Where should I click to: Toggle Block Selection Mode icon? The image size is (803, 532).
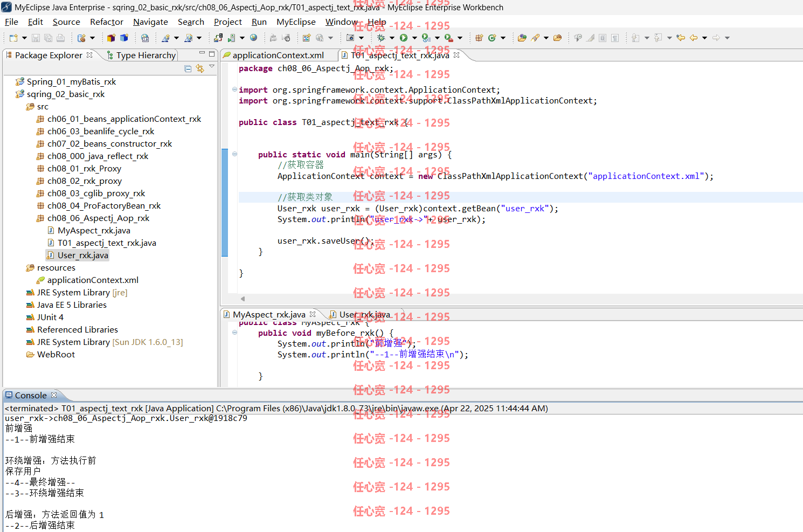coord(603,38)
